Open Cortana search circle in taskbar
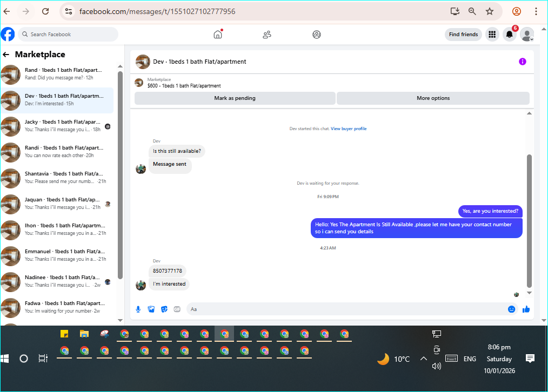 pyautogui.click(x=24, y=359)
